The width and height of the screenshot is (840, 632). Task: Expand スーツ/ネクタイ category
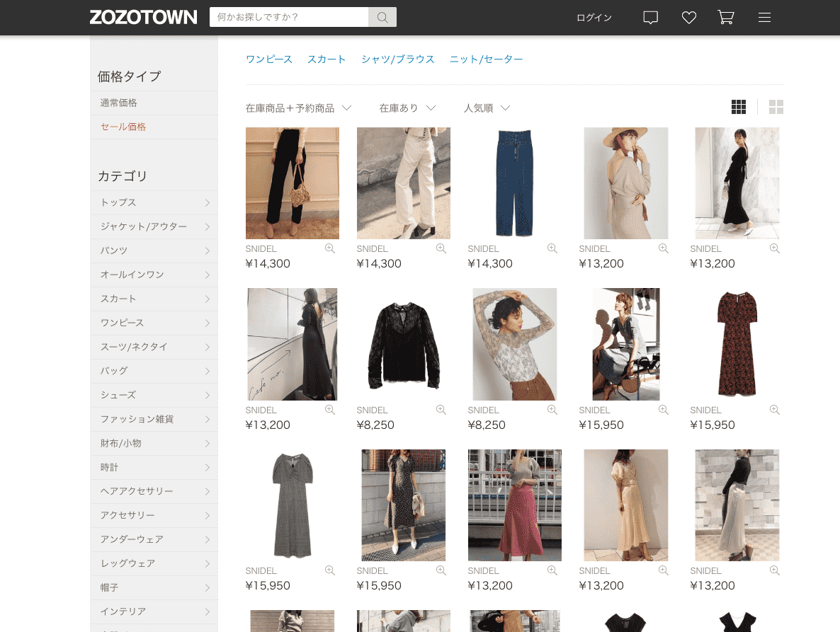[x=154, y=347]
